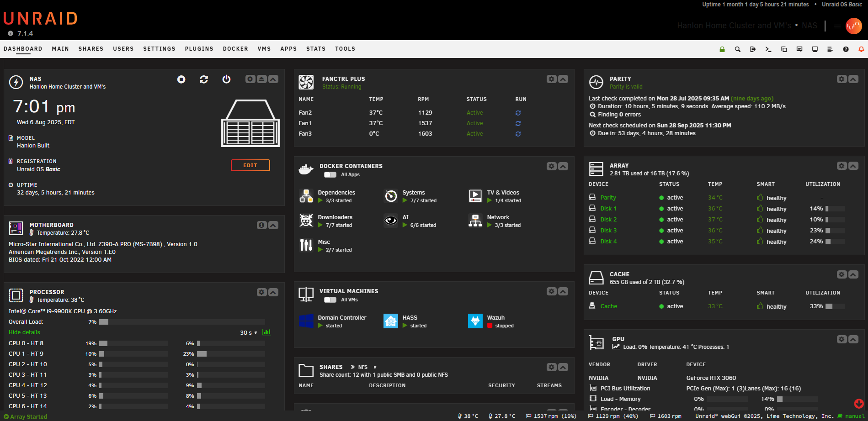Click the EDIT button in the NAS panel
Image resolution: width=868 pixels, height=421 pixels.
coord(250,165)
